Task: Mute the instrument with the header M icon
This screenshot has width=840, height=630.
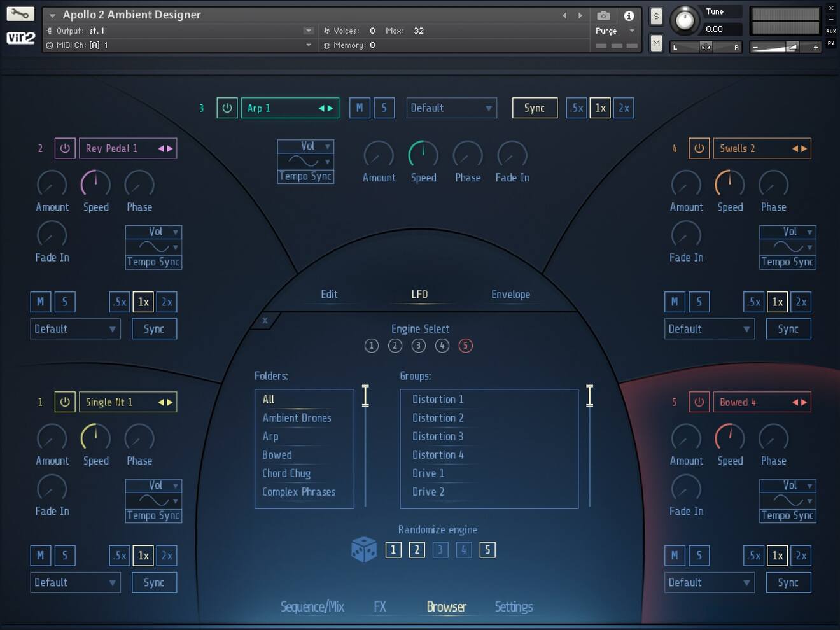Action: (655, 43)
